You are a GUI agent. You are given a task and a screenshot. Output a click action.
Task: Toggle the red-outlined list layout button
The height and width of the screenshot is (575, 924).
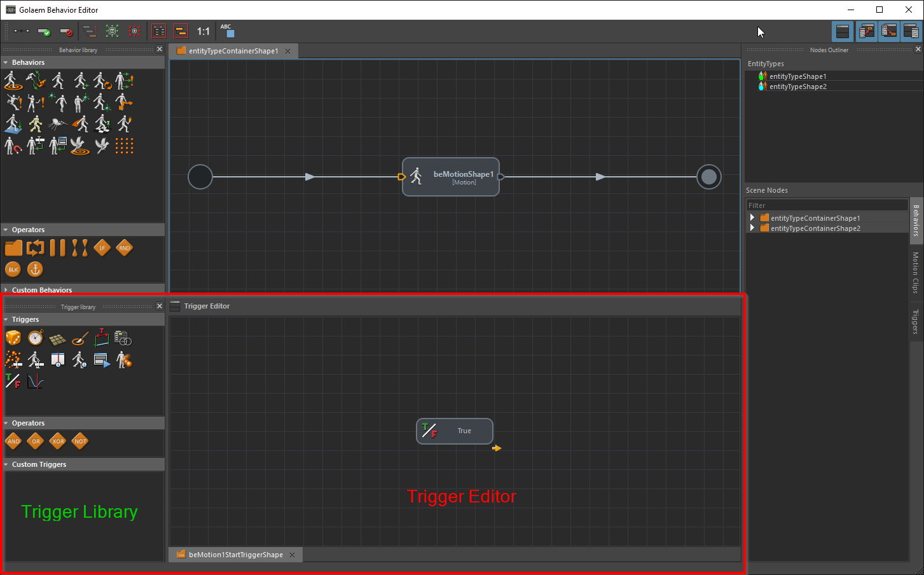159,31
